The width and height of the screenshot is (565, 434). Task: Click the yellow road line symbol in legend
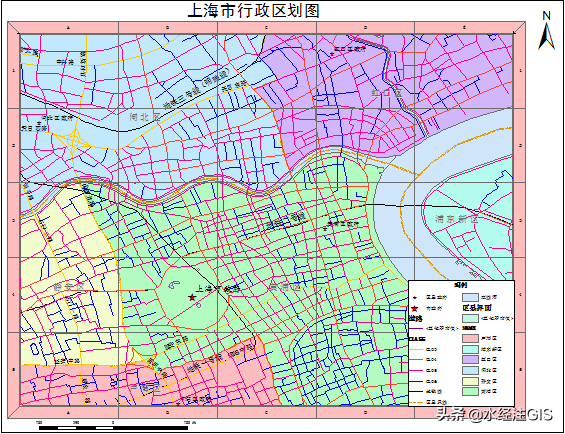coord(416,349)
